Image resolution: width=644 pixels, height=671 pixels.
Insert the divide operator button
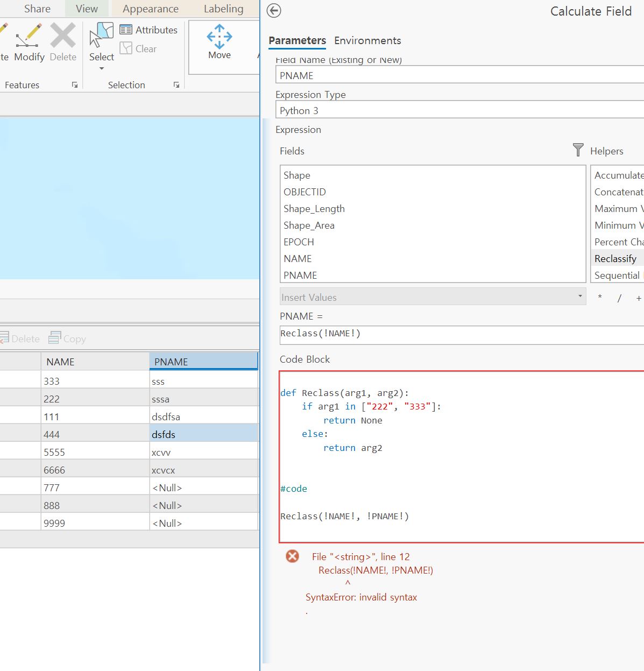(x=619, y=298)
